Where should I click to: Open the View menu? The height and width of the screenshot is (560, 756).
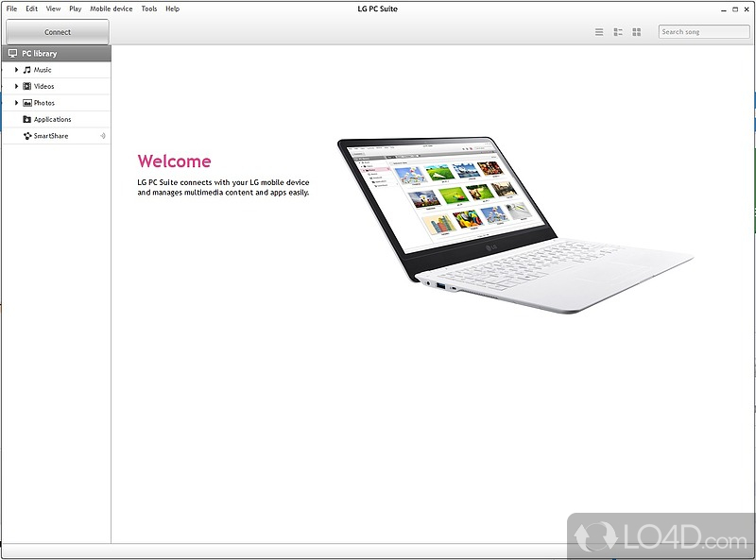coord(53,8)
